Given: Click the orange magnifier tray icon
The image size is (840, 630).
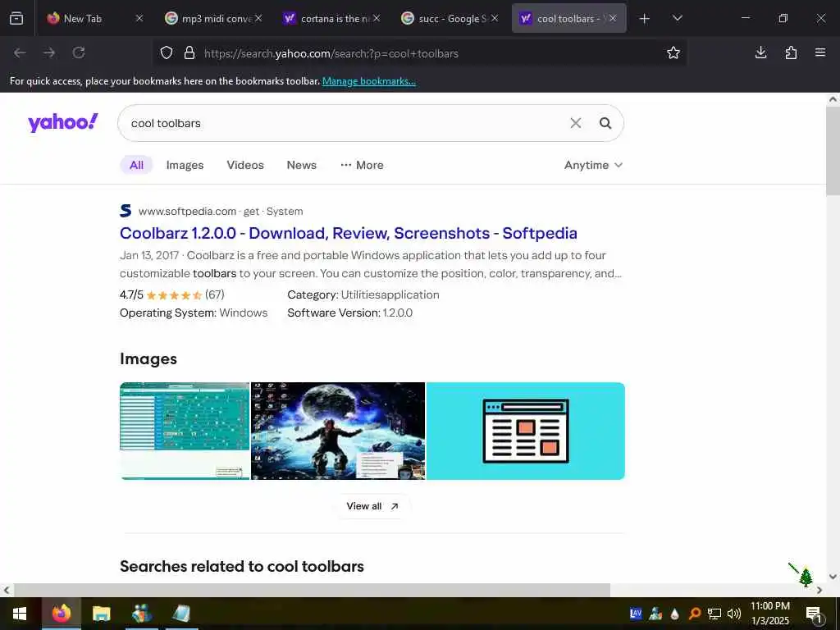Looking at the screenshot, I should pyautogui.click(x=695, y=614).
